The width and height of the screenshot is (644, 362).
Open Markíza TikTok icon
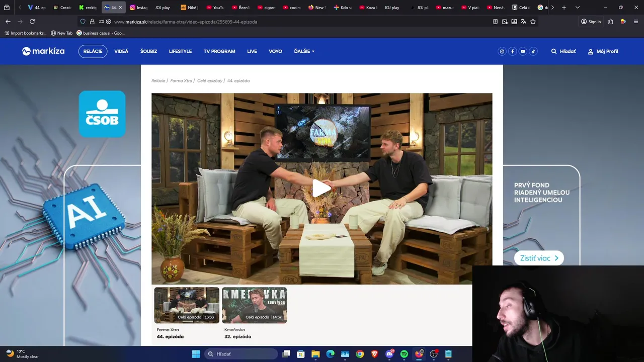click(533, 51)
